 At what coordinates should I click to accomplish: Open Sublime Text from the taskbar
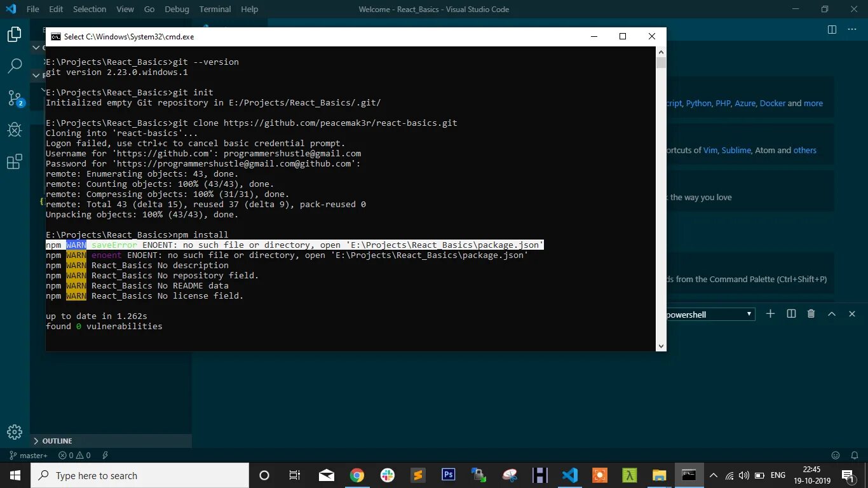point(417,475)
